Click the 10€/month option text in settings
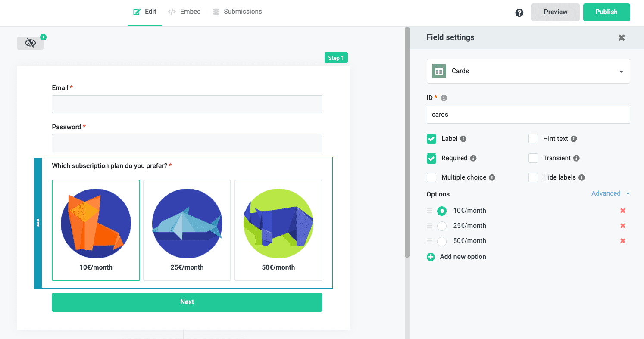 point(469,211)
